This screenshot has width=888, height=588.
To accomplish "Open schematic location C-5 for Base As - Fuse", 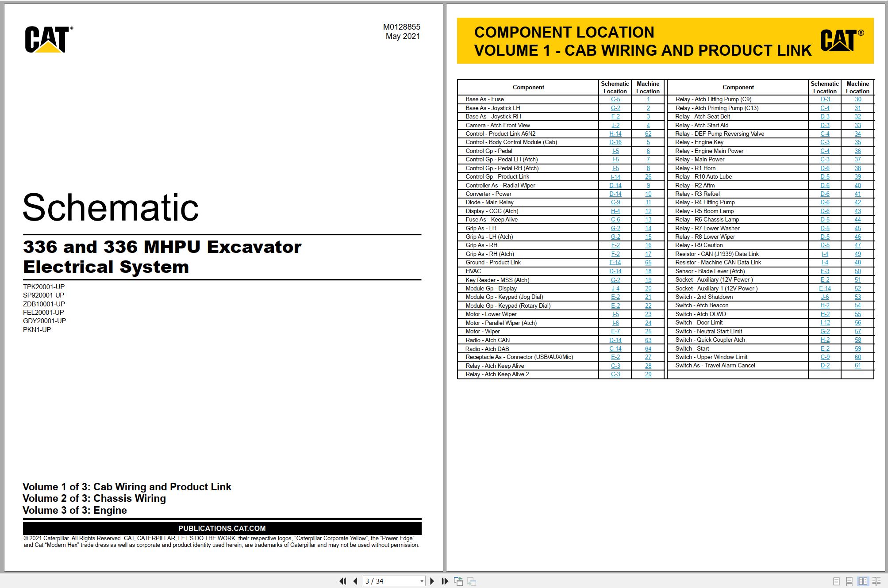I will pos(615,99).
